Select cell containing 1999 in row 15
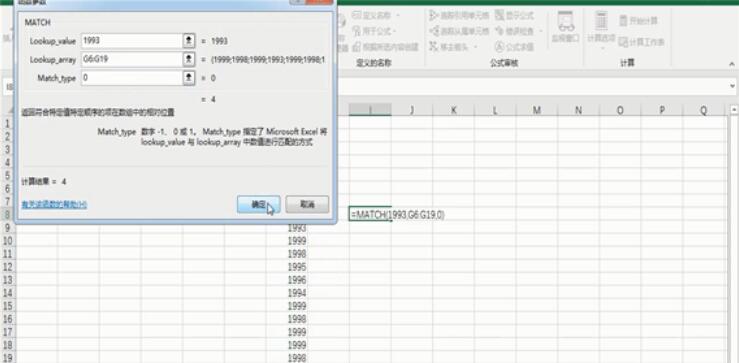 pyautogui.click(x=287, y=306)
